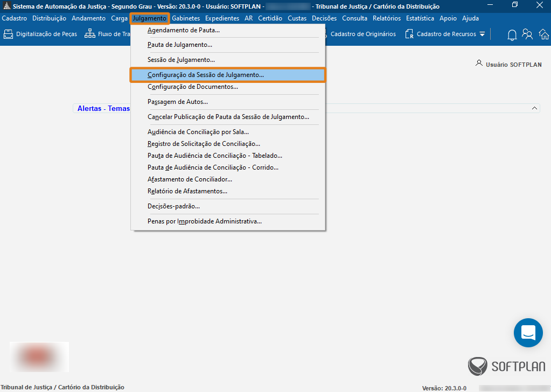
Task: Close the Julgamento menu in menu bar
Action: (x=149, y=18)
